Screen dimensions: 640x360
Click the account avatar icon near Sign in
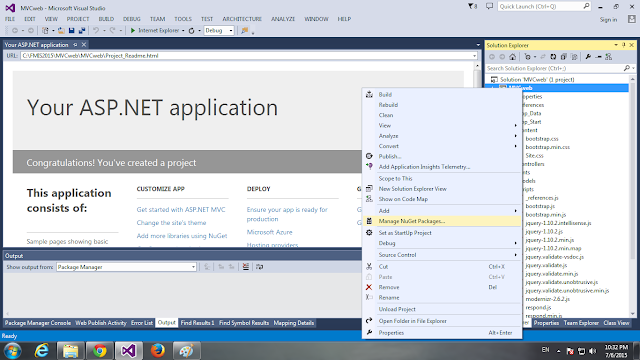pyautogui.click(x=631, y=19)
